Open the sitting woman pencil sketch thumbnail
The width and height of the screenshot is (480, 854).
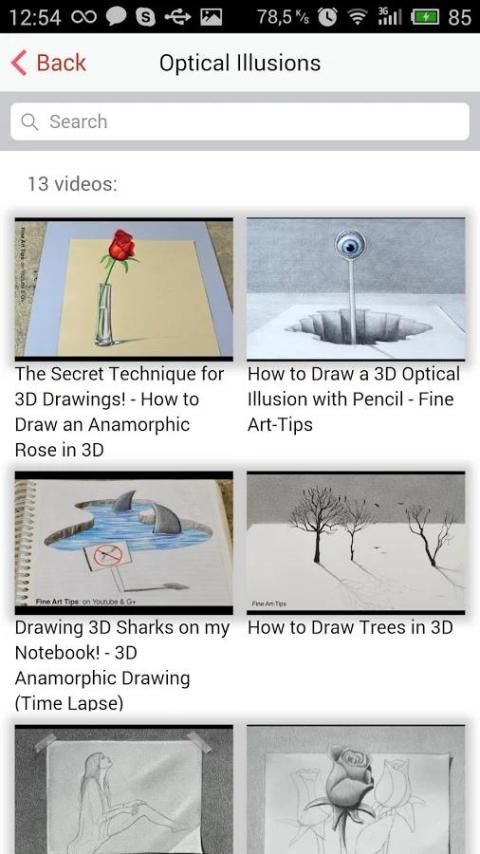click(x=124, y=789)
